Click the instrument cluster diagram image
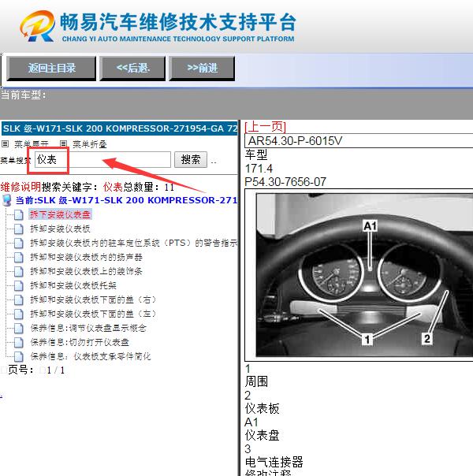The image size is (473, 476). [364, 275]
